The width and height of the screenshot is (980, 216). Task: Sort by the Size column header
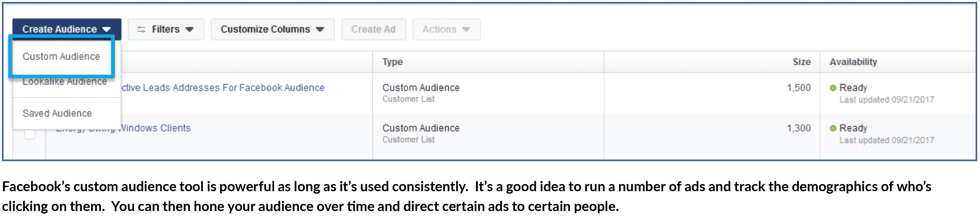[801, 62]
